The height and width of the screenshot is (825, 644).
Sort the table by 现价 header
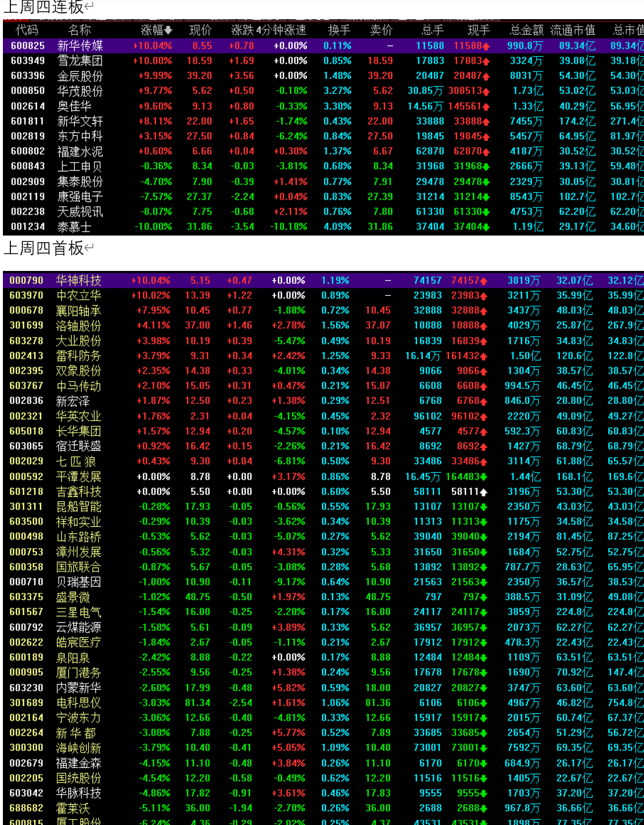pos(200,30)
